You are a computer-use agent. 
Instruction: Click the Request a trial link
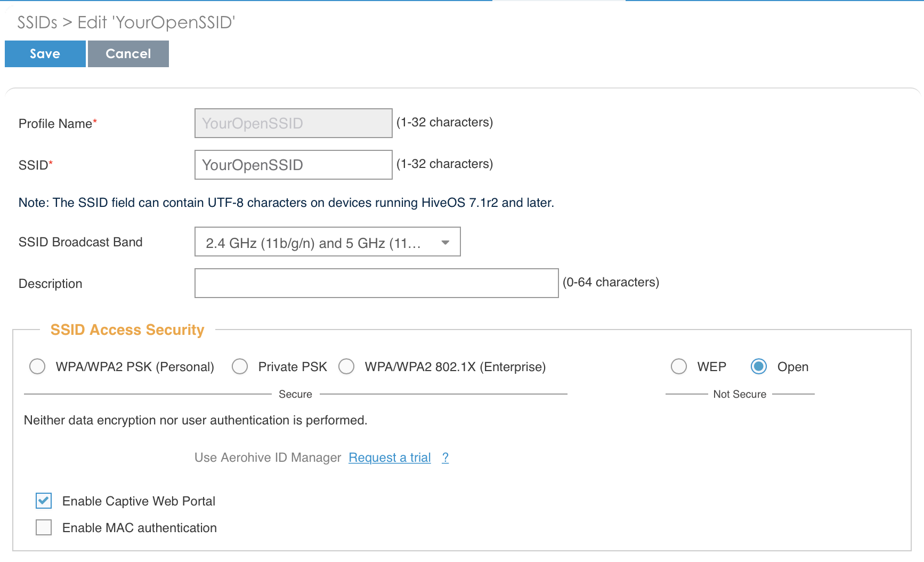(390, 457)
